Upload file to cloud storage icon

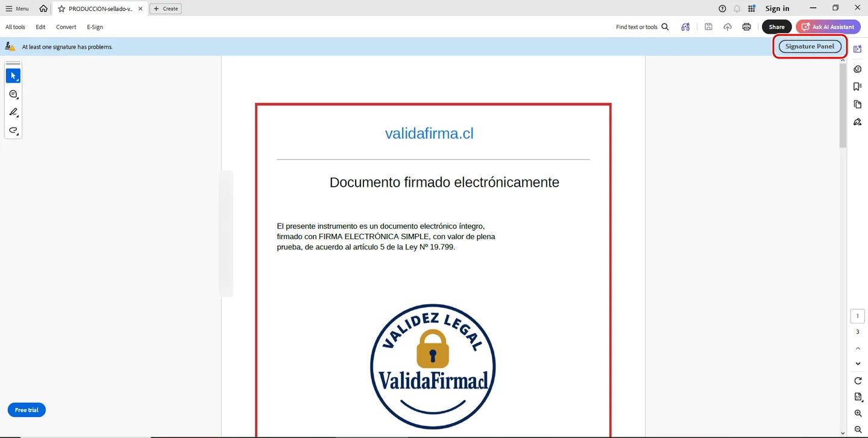pyautogui.click(x=728, y=27)
